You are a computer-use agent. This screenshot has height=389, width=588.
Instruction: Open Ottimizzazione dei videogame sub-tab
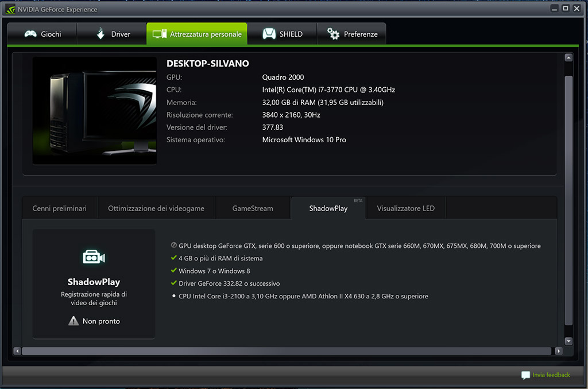[x=156, y=208]
